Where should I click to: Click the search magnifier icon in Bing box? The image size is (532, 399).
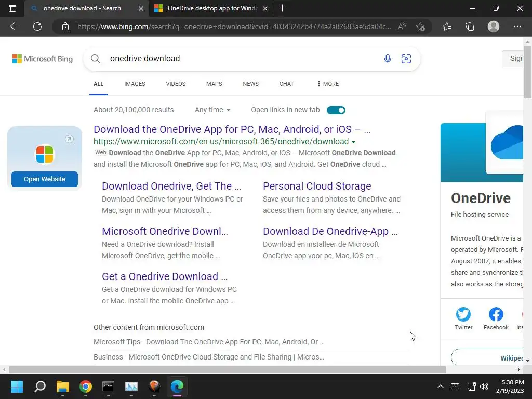click(96, 59)
